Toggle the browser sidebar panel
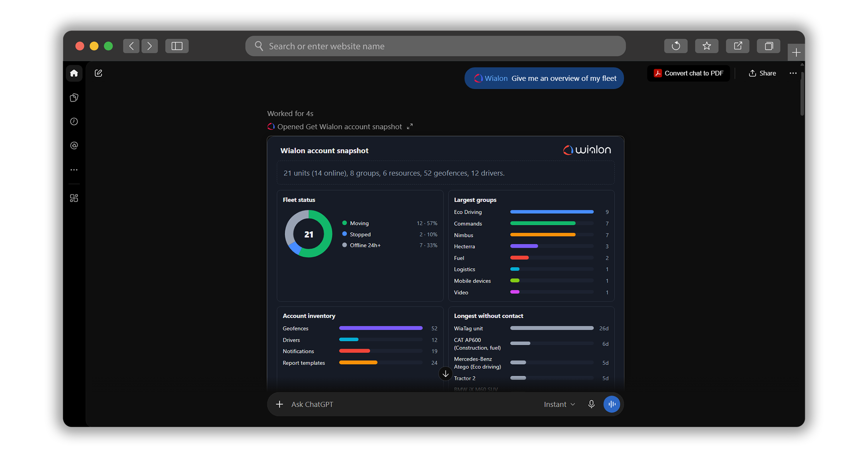The height and width of the screenshot is (458, 868). tap(177, 46)
